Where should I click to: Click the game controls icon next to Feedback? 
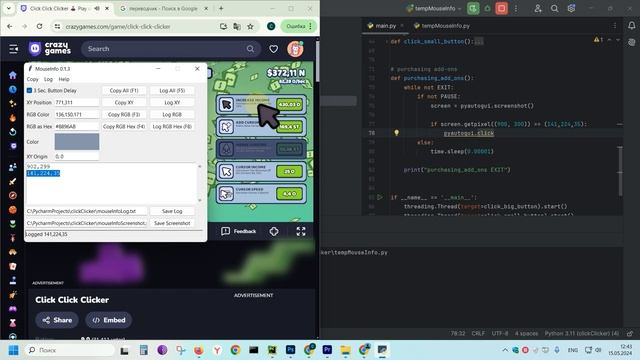274,231
